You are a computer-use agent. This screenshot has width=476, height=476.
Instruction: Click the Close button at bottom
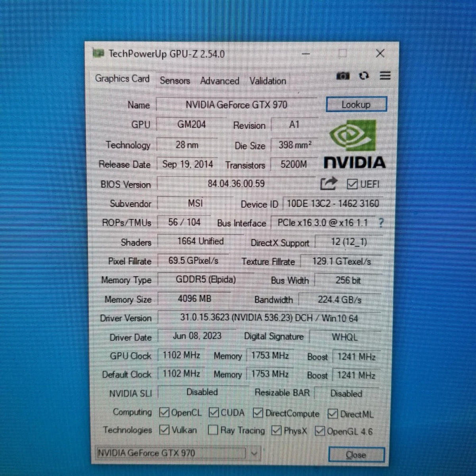[356, 455]
